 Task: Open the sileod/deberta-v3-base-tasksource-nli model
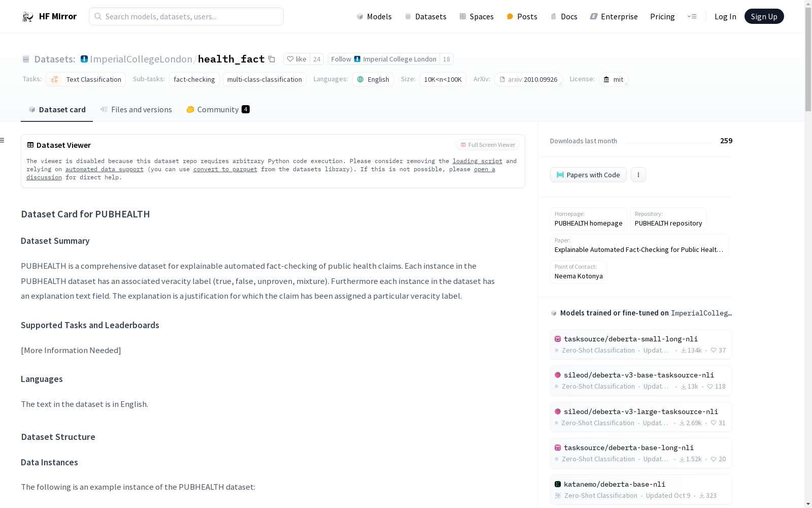[641, 380]
